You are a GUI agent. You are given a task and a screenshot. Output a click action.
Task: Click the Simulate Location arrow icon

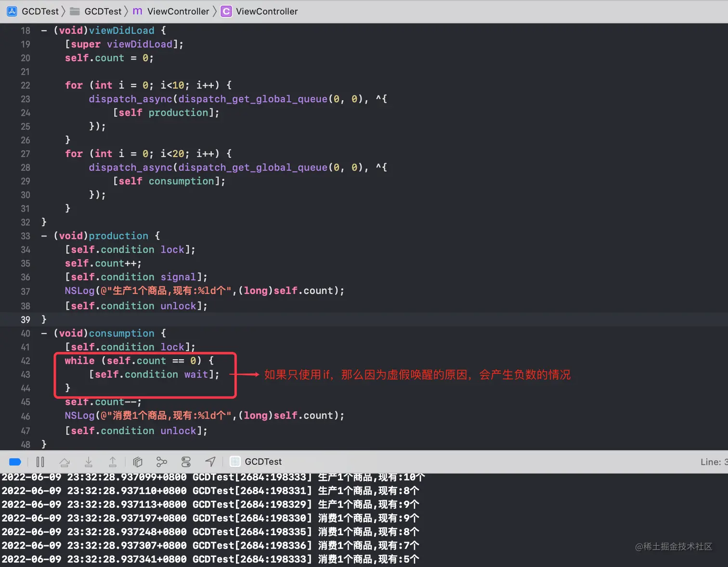click(x=210, y=462)
